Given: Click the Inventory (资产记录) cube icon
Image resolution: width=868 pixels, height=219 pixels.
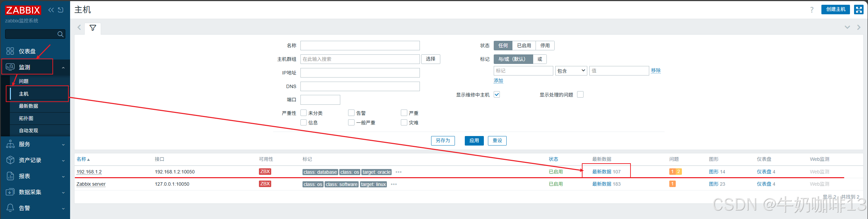Looking at the screenshot, I should (x=10, y=160).
